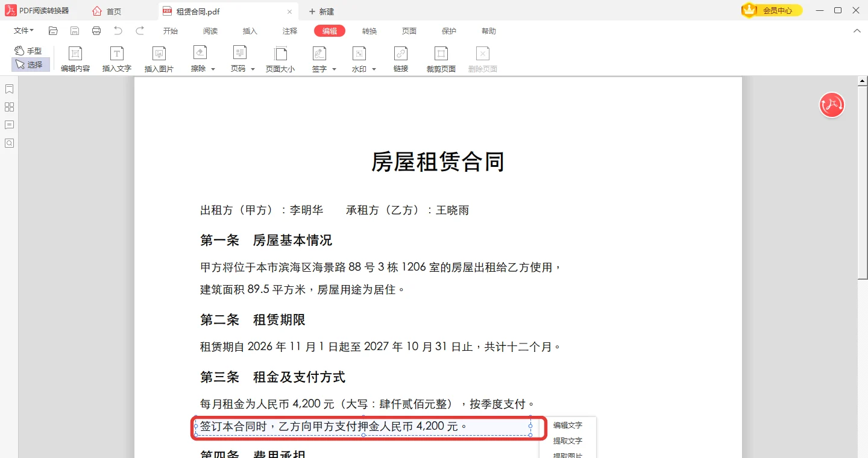Open the 注释 ribbon tab
Screen dimensions: 868x458
tap(290, 31)
